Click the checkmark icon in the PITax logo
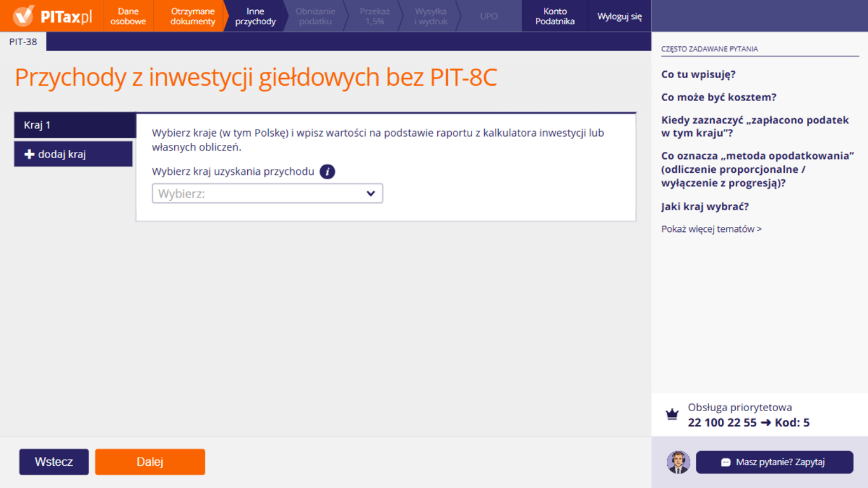This screenshot has height=488, width=868. pyautogui.click(x=25, y=15)
